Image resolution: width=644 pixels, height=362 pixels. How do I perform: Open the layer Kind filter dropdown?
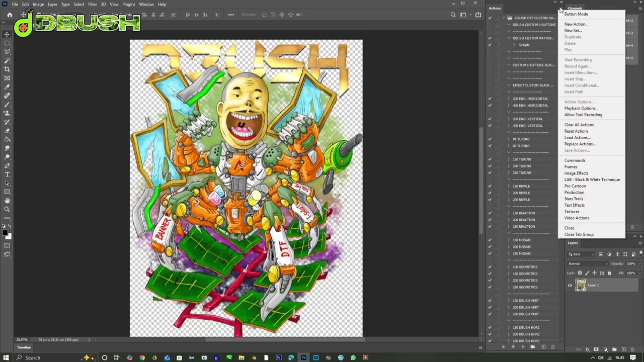click(582, 254)
